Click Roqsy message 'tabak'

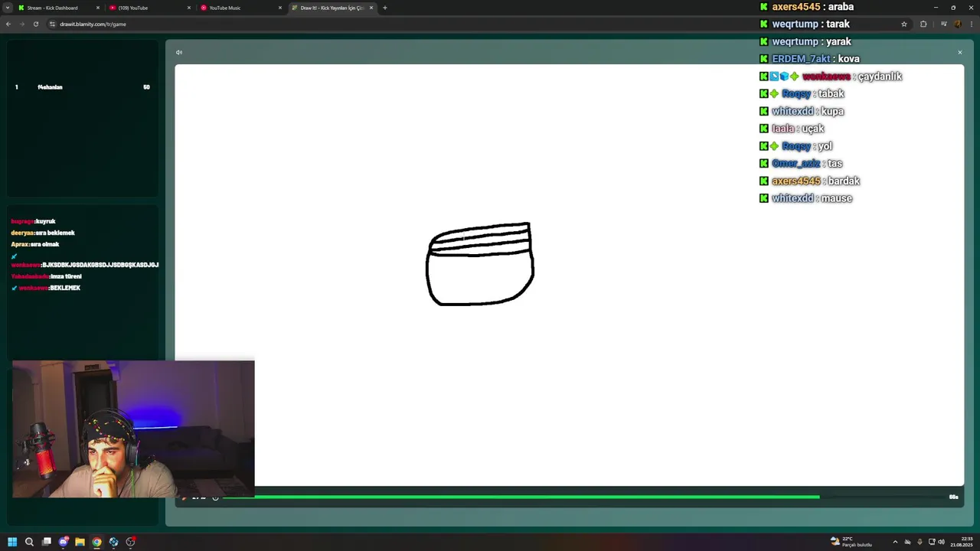coord(831,94)
